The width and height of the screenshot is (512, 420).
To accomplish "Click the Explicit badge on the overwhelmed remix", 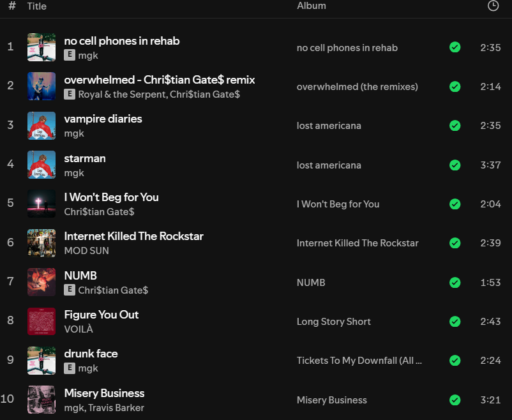I will [x=68, y=94].
